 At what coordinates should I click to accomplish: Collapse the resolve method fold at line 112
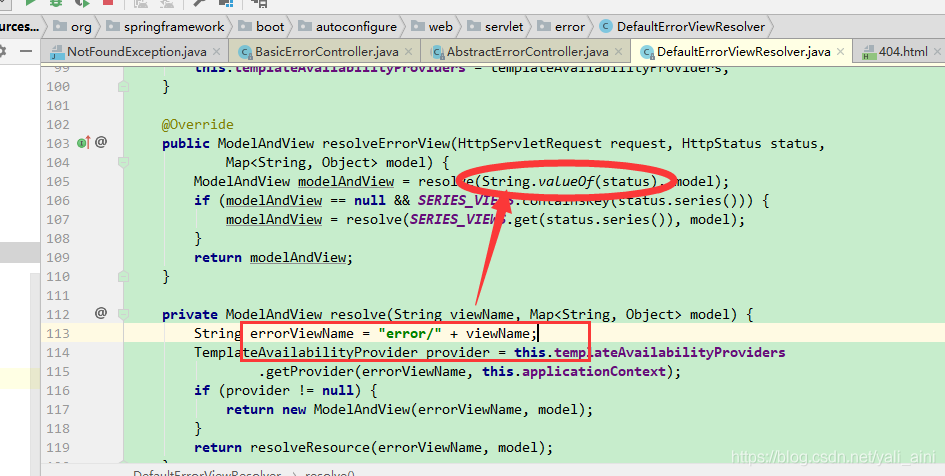(x=123, y=314)
